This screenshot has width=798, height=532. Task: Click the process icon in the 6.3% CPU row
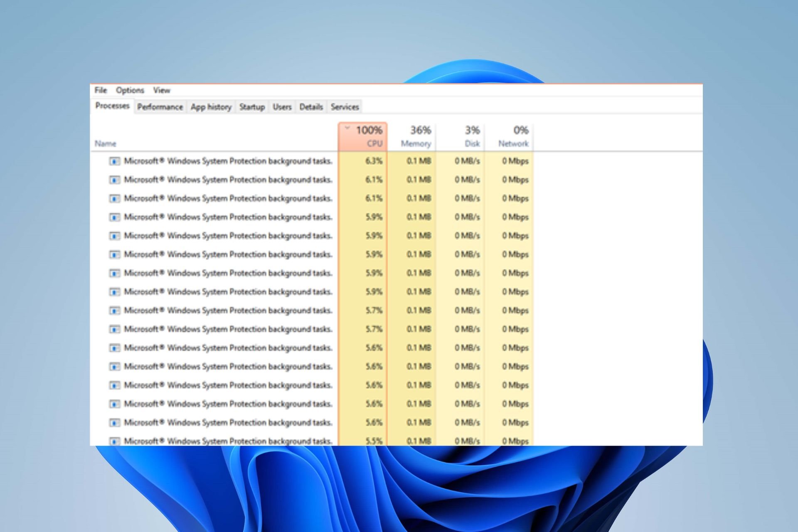114,161
